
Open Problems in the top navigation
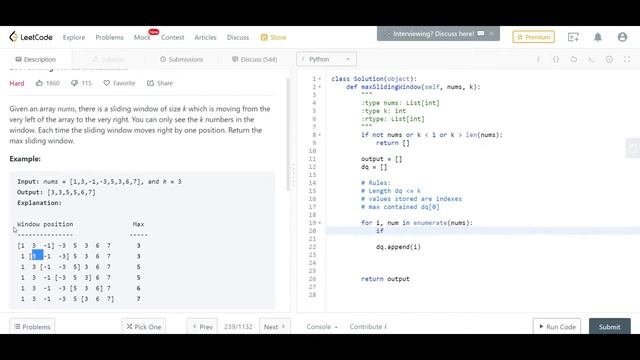pyautogui.click(x=109, y=37)
